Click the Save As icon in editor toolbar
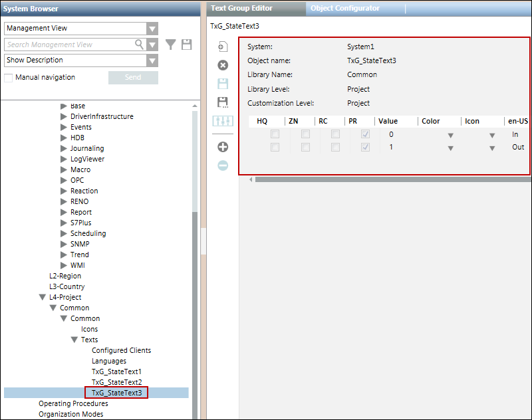 223,102
